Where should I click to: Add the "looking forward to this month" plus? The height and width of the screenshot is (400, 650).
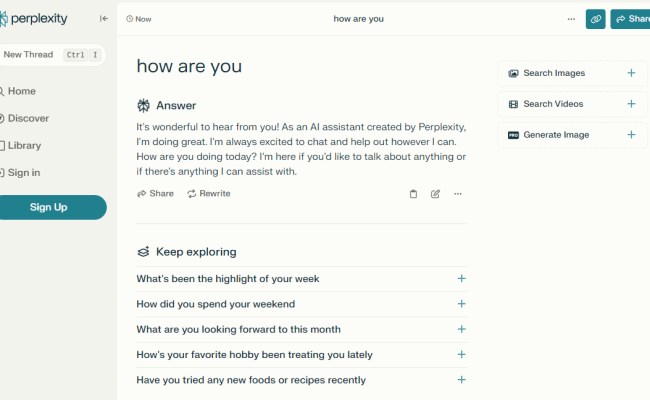(461, 329)
